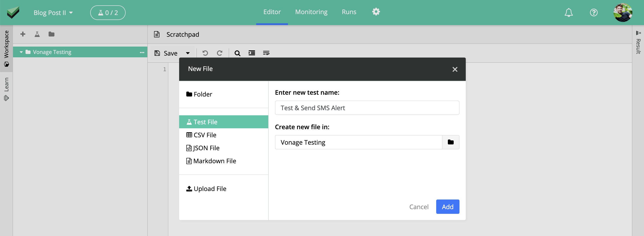Close the New File dialog
This screenshot has height=236, width=644.
(455, 69)
